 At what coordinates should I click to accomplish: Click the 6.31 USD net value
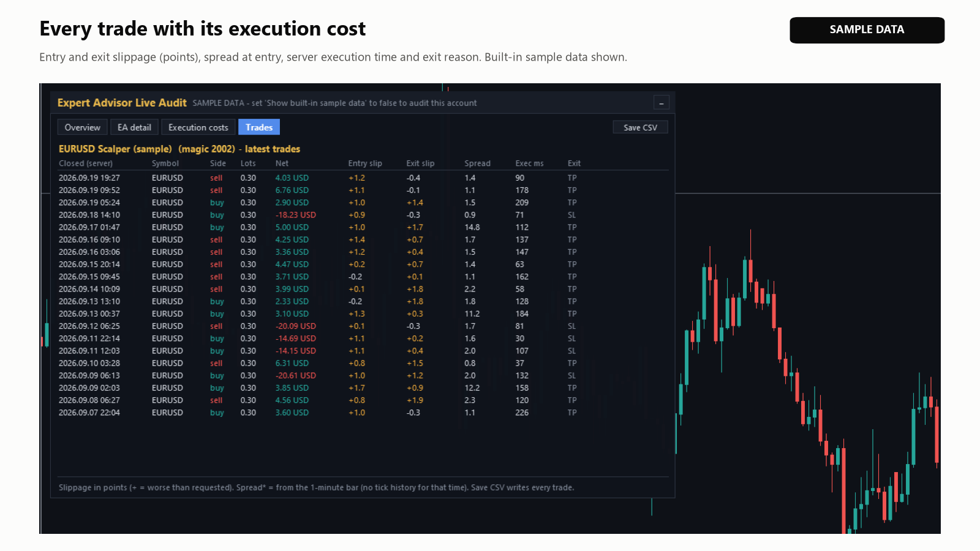coord(292,363)
